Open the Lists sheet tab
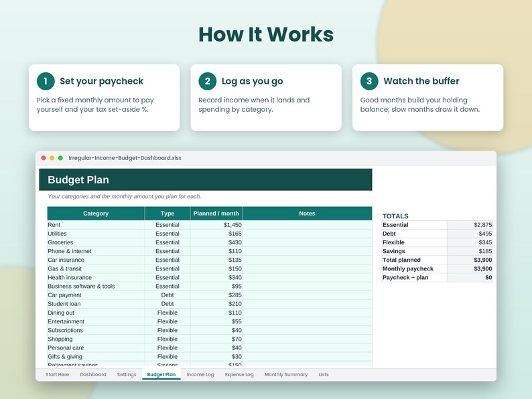The image size is (532, 399). coord(324,375)
